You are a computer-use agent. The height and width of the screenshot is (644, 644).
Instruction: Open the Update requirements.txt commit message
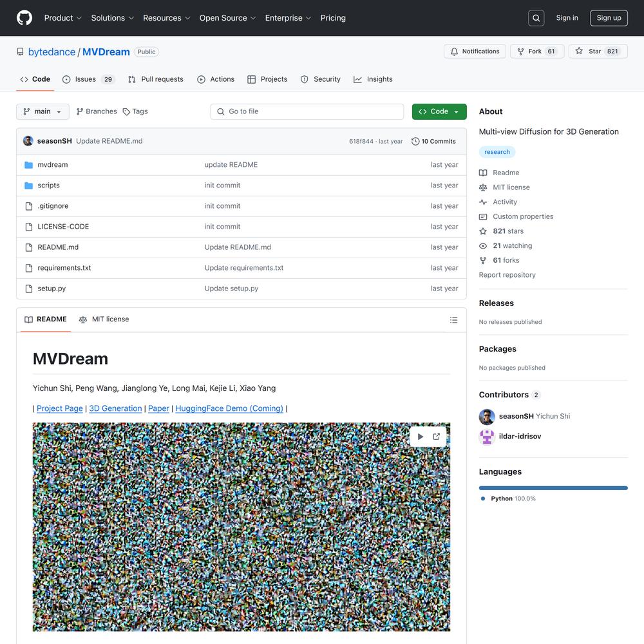(244, 268)
